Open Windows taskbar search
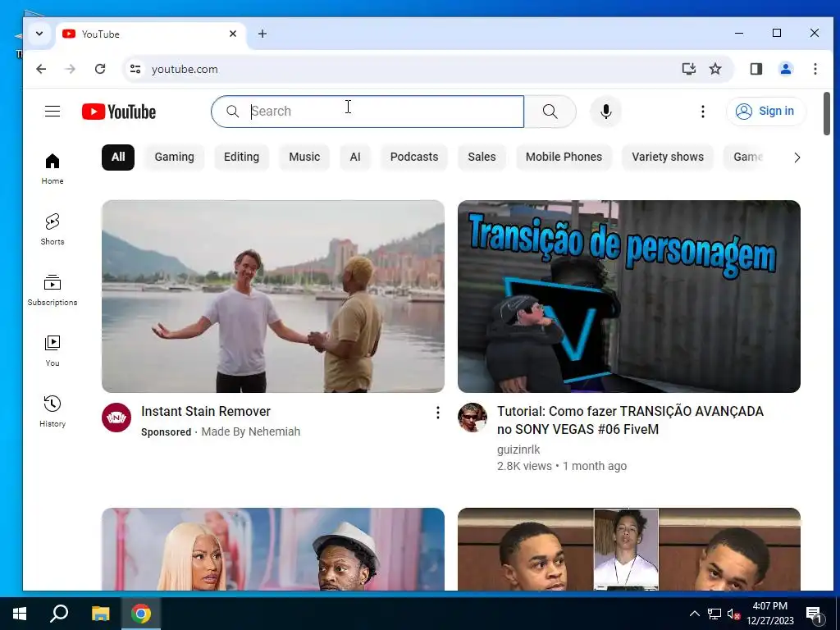840x630 pixels. pos(59,614)
